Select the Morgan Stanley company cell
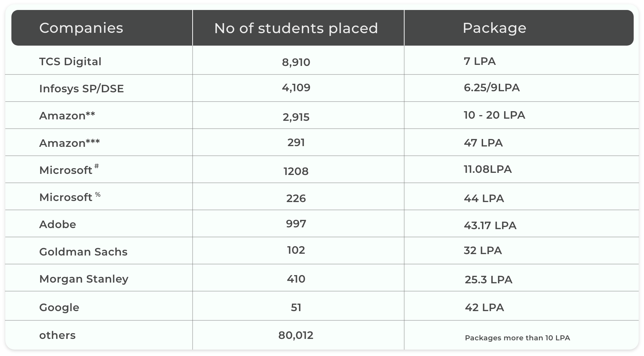The height and width of the screenshot is (356, 644). click(x=84, y=279)
